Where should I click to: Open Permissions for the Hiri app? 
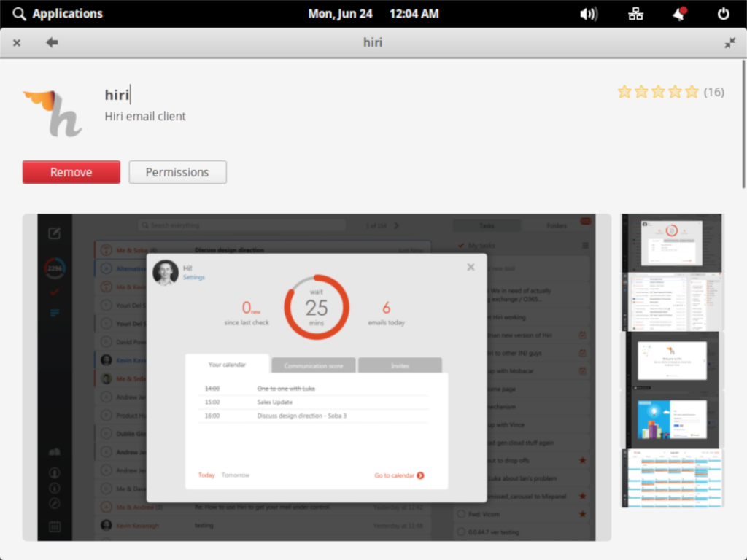click(x=177, y=172)
